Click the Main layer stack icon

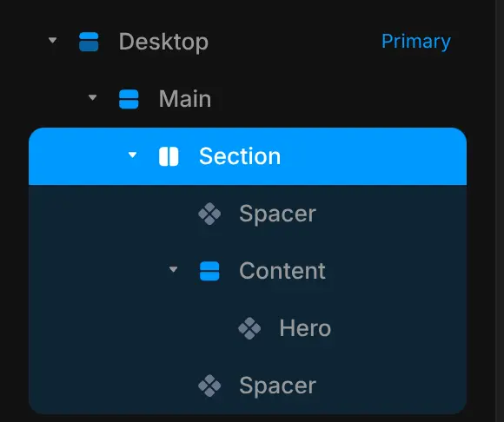click(x=129, y=99)
